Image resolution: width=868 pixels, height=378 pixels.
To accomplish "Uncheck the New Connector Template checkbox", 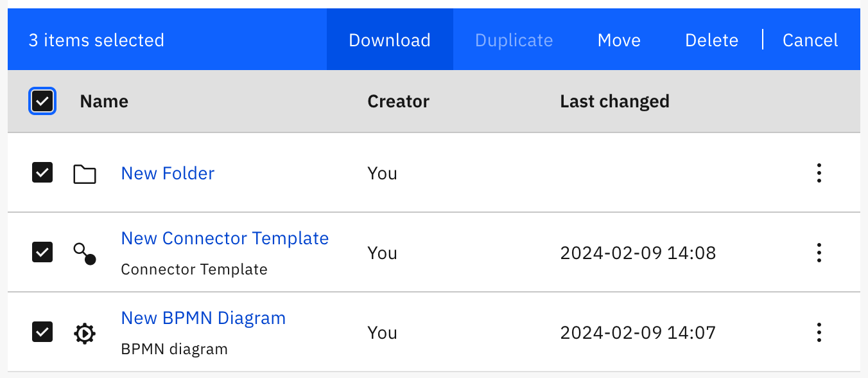I will click(42, 252).
